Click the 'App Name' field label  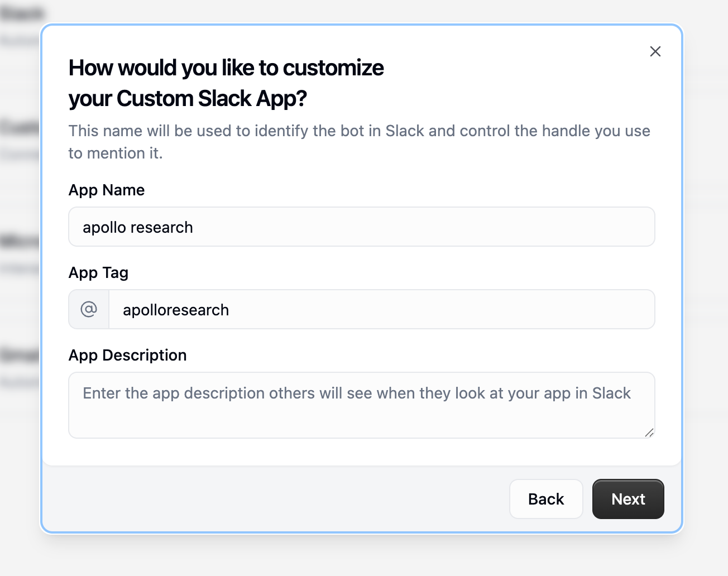106,190
